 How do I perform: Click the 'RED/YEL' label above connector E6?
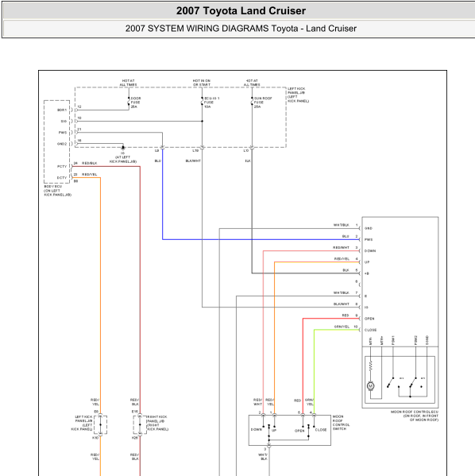point(95,402)
